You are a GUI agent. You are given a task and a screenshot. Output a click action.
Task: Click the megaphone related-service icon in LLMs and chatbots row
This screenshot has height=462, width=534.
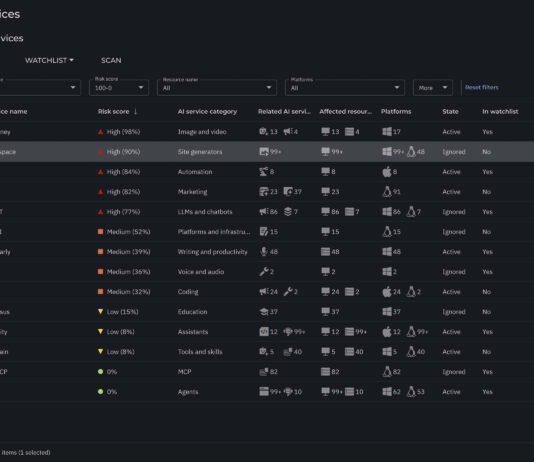263,212
